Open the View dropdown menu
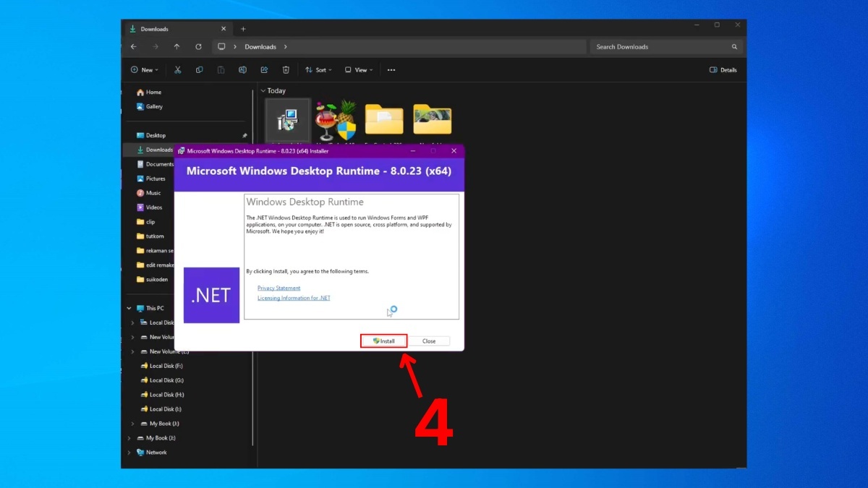The image size is (868, 488). tap(359, 70)
